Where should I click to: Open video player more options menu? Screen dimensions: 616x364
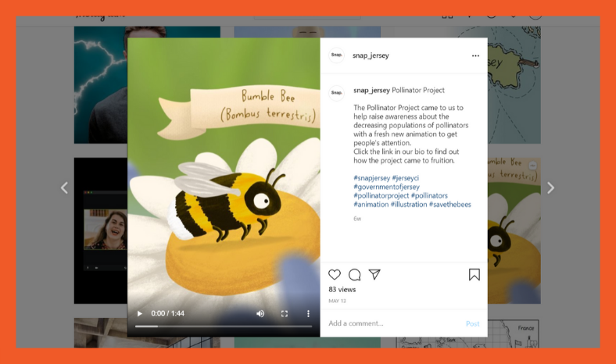309,313
